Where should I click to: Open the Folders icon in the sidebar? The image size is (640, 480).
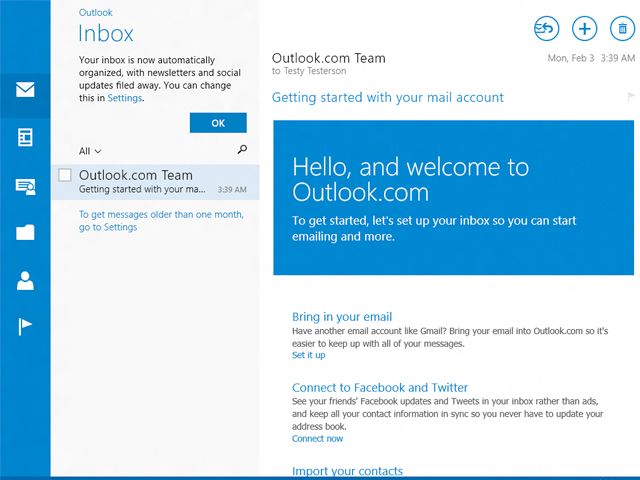point(25,232)
